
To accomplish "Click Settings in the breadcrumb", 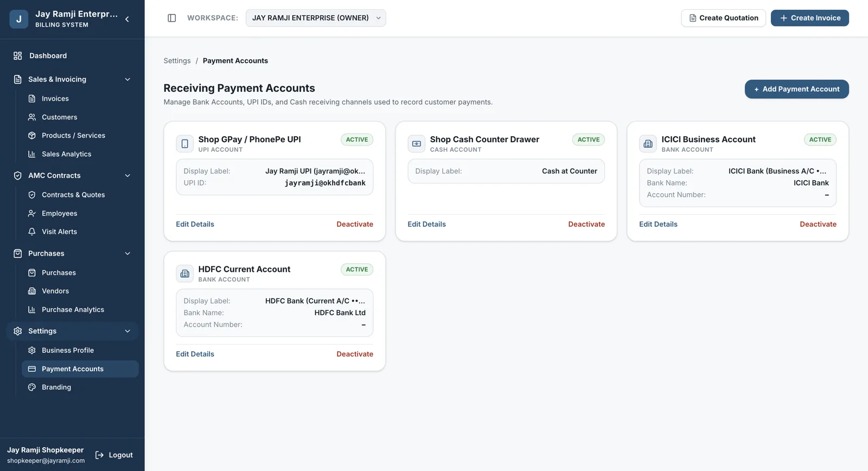I will (x=177, y=61).
